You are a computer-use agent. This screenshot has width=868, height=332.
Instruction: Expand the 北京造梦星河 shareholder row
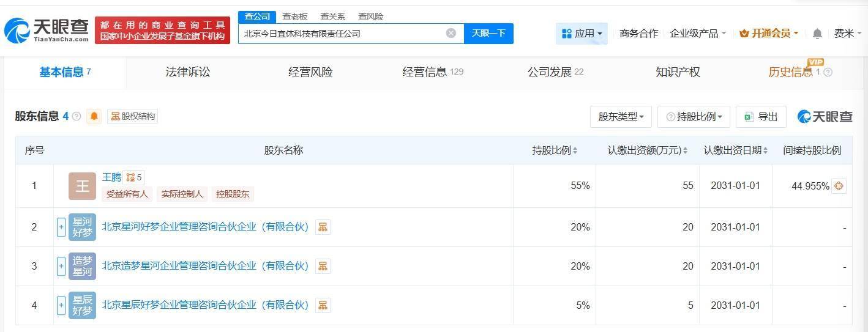coord(61,267)
